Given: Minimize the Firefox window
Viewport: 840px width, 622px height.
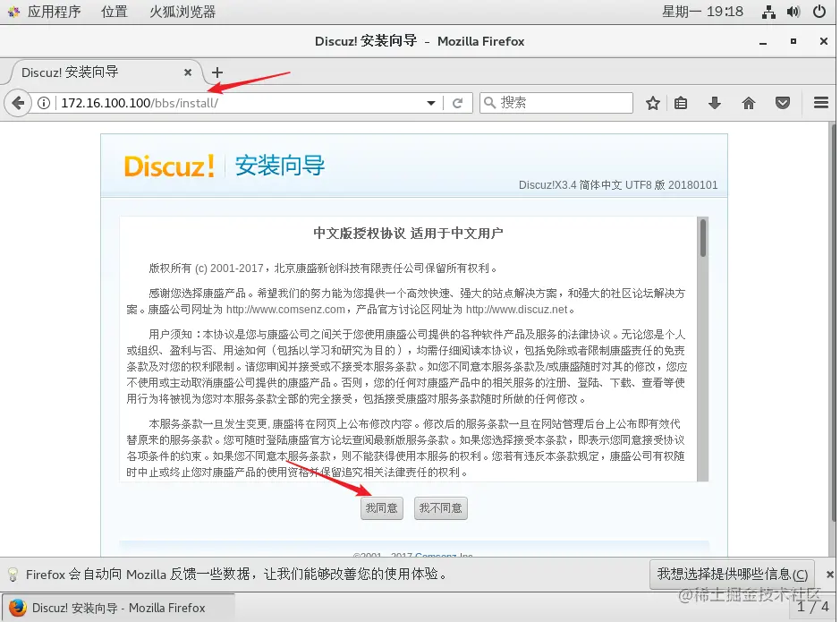Looking at the screenshot, I should (x=762, y=42).
